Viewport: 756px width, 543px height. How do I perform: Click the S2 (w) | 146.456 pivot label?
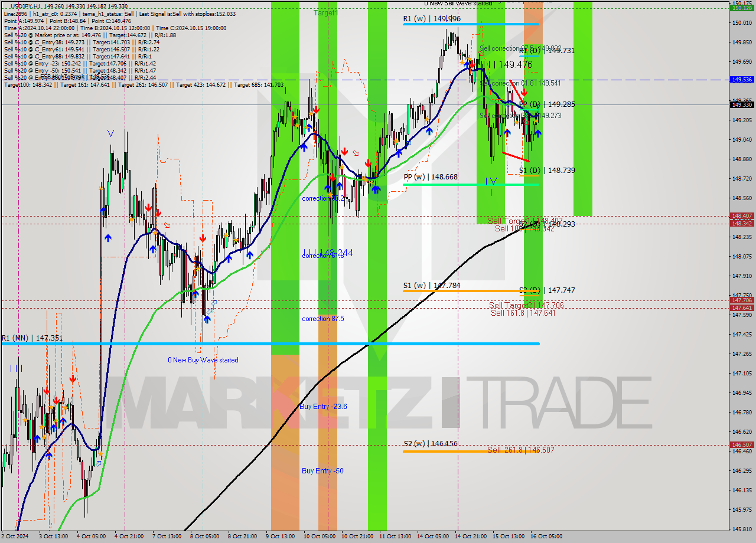coord(431,443)
